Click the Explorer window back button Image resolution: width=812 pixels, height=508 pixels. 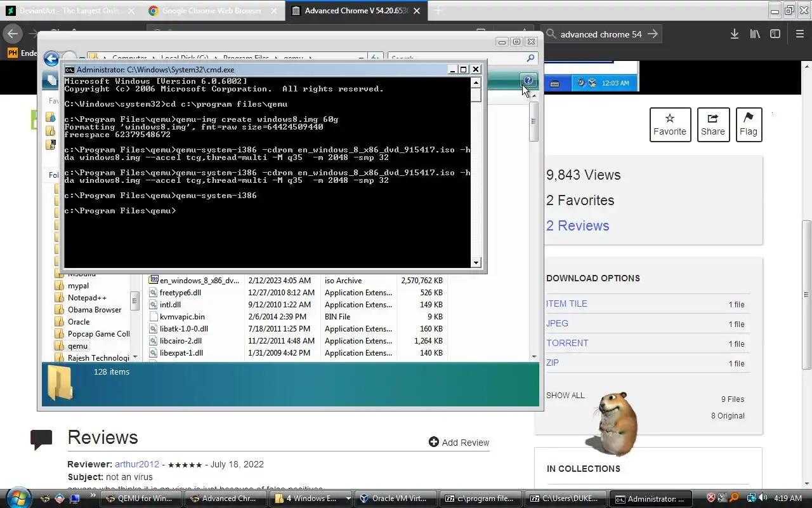coord(51,58)
